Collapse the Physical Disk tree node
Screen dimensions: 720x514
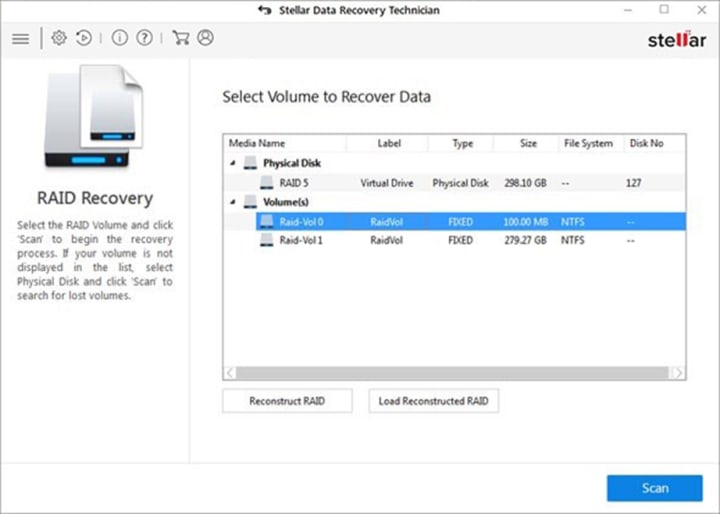pos(233,163)
